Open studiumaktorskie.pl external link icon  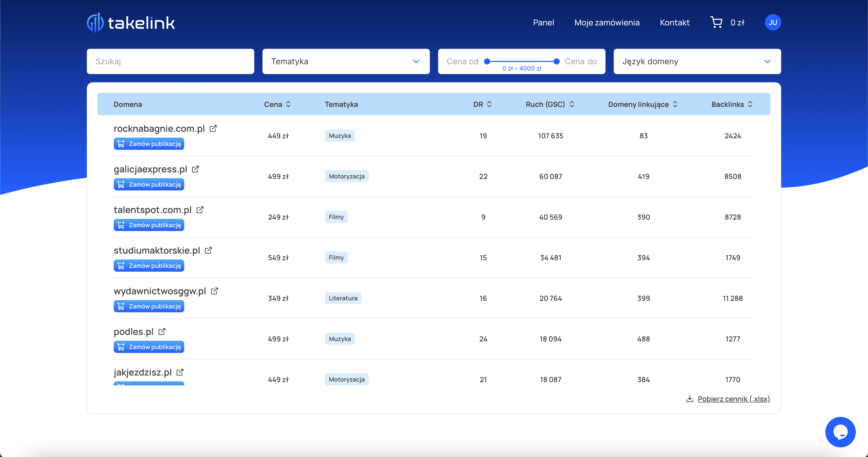(208, 250)
